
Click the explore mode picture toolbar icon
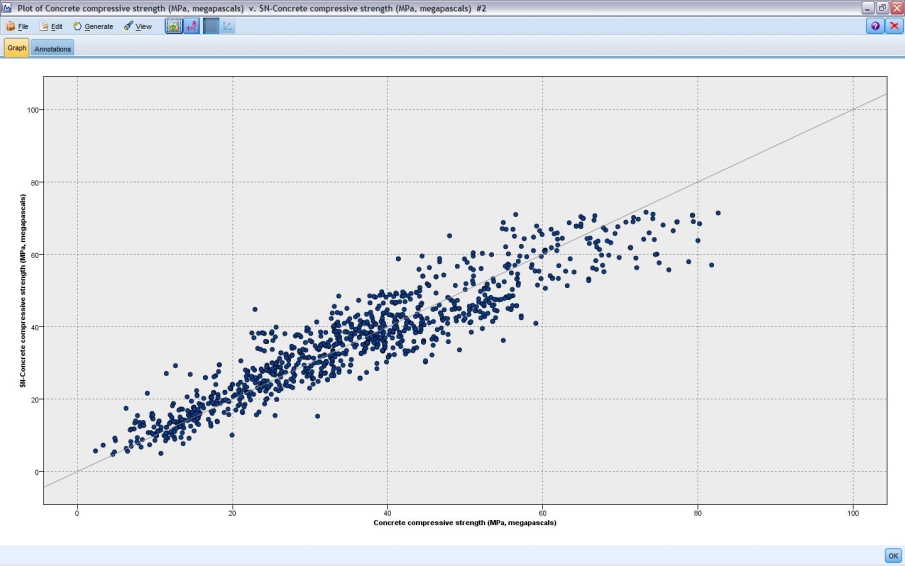(174, 26)
